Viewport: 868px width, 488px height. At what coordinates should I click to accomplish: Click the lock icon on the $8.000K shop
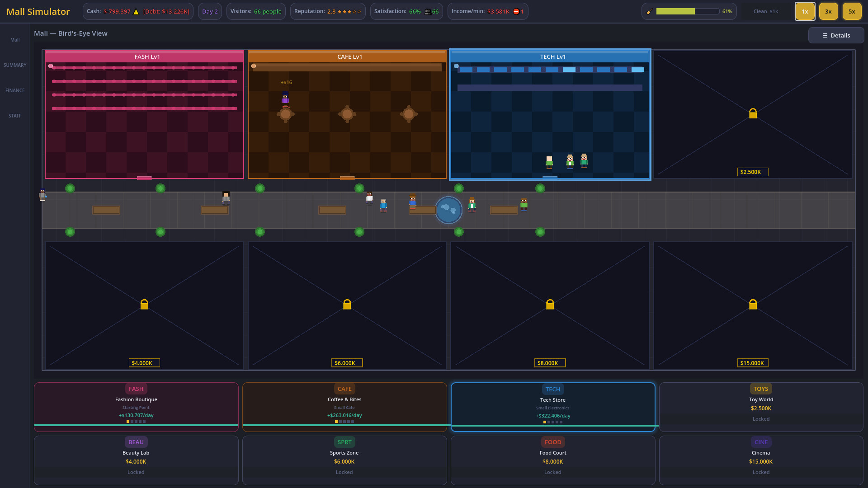550,304
